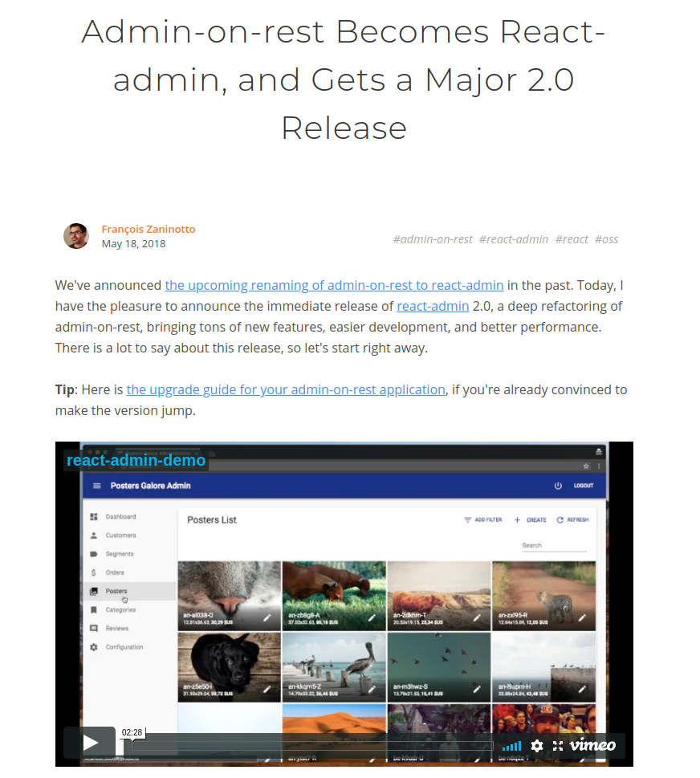Click the filter icon beside ADD FILTER
Image resolution: width=700 pixels, height=778 pixels.
coord(467,519)
